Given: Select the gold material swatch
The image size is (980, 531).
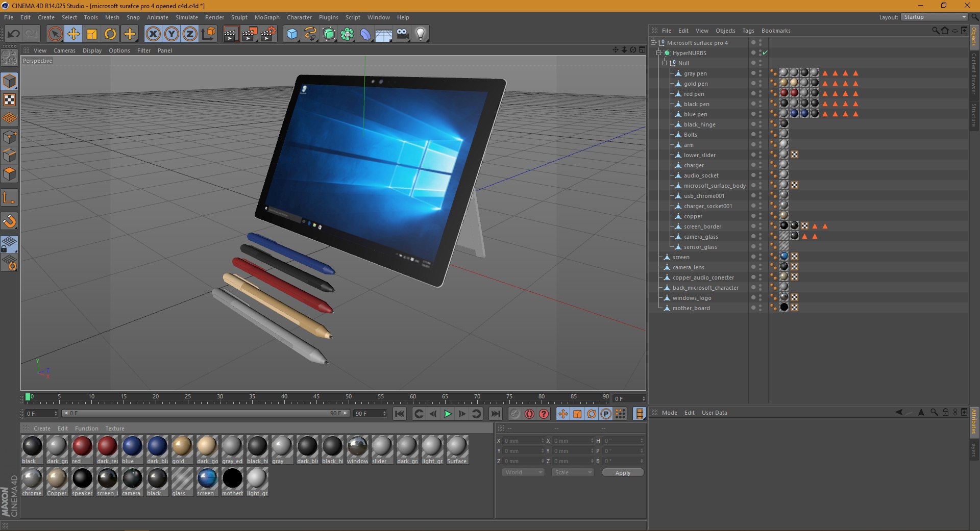Looking at the screenshot, I should (182, 450).
